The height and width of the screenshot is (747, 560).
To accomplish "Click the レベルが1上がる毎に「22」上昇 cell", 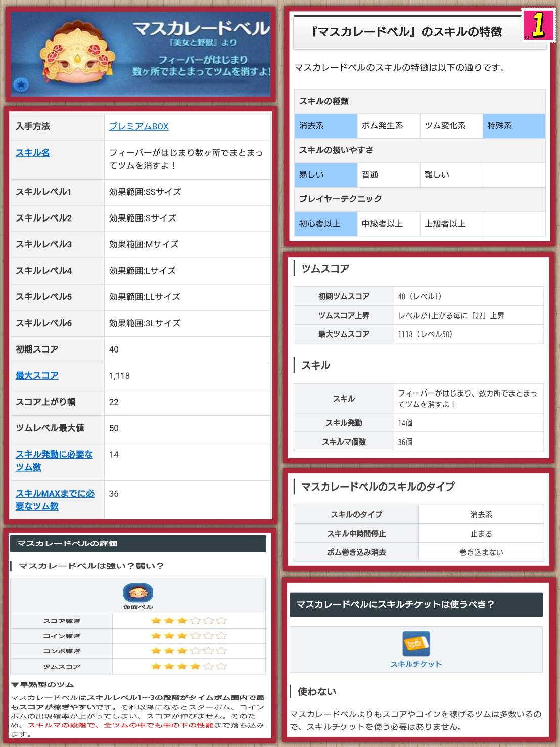I will tap(469, 316).
